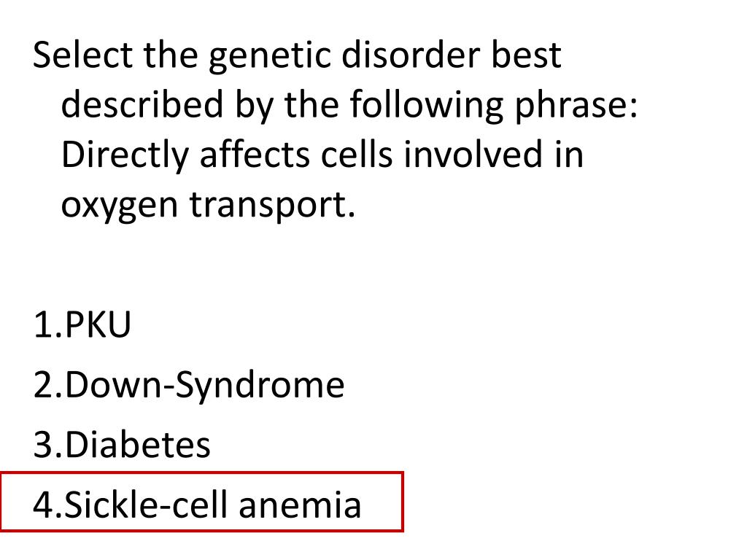This screenshot has height=560, width=747.
Task: Click the word 'transport.' in the question
Action: pyautogui.click(x=273, y=206)
